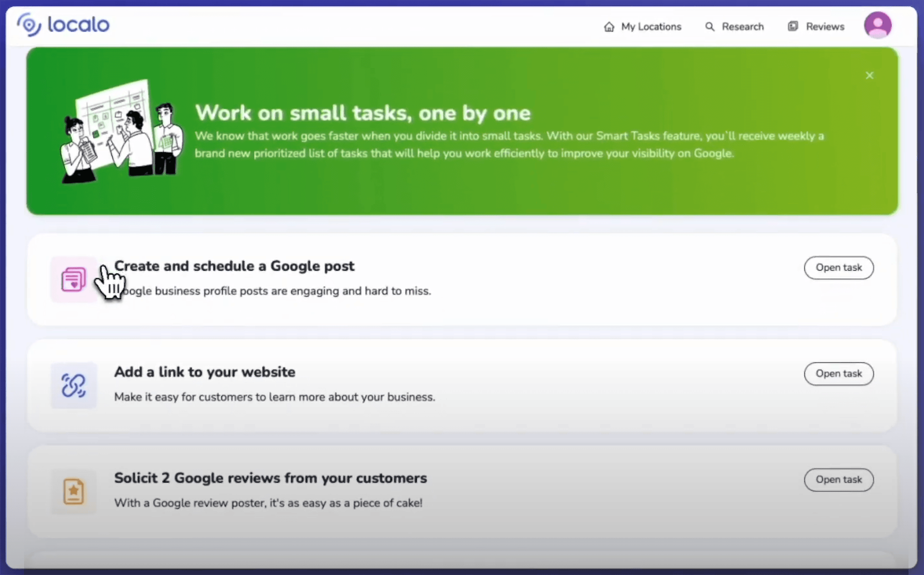924x575 pixels.
Task: Click the "Create and schedule a Google post" title
Action: 234,266
